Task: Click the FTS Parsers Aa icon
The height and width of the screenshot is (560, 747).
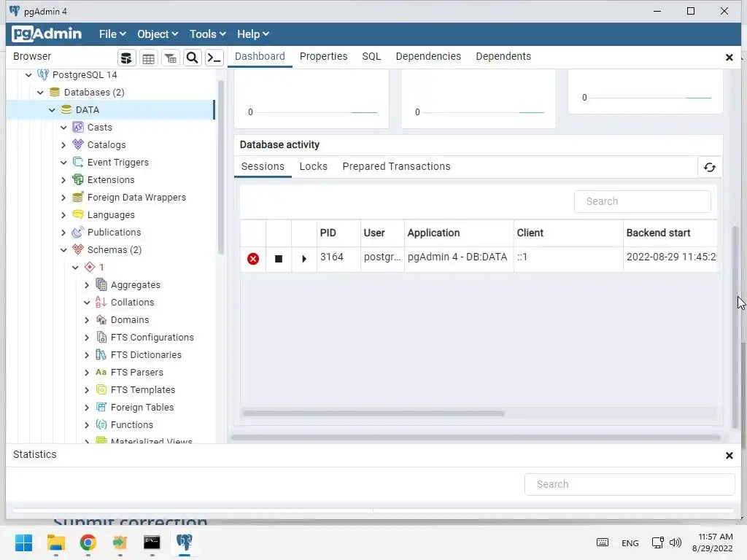Action: pyautogui.click(x=101, y=372)
